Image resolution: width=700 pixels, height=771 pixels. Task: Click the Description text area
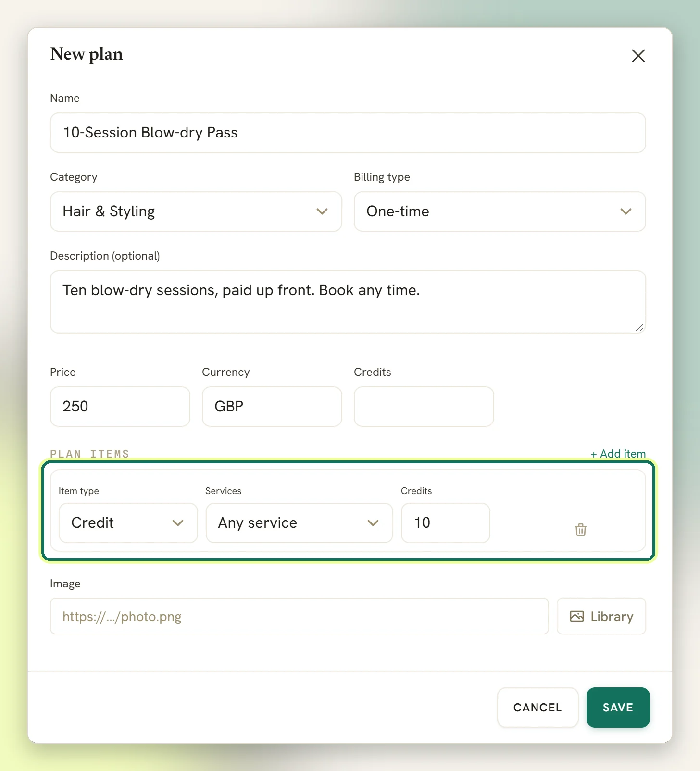348,302
